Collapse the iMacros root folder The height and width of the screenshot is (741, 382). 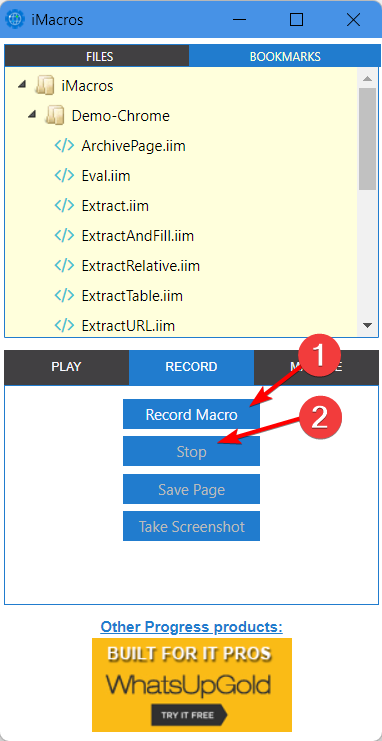(x=22, y=85)
